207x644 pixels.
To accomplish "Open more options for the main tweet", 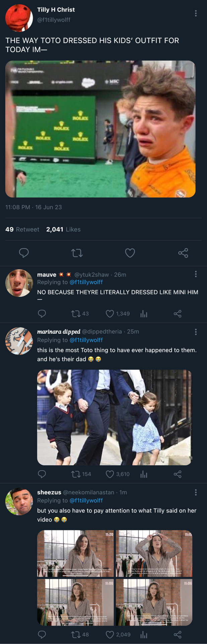I will click(196, 13).
